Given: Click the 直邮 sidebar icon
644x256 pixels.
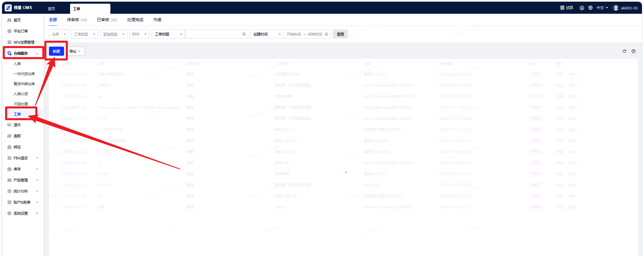Looking at the screenshot, I should tap(9, 136).
